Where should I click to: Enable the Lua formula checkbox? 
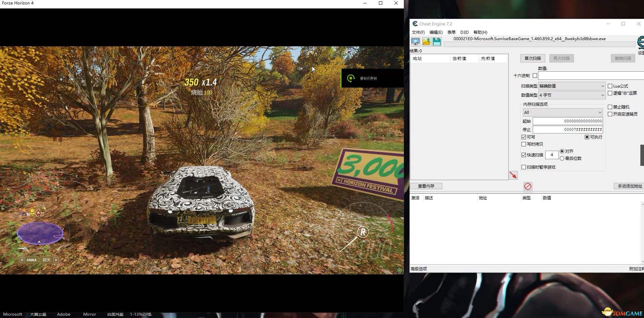[x=610, y=86]
